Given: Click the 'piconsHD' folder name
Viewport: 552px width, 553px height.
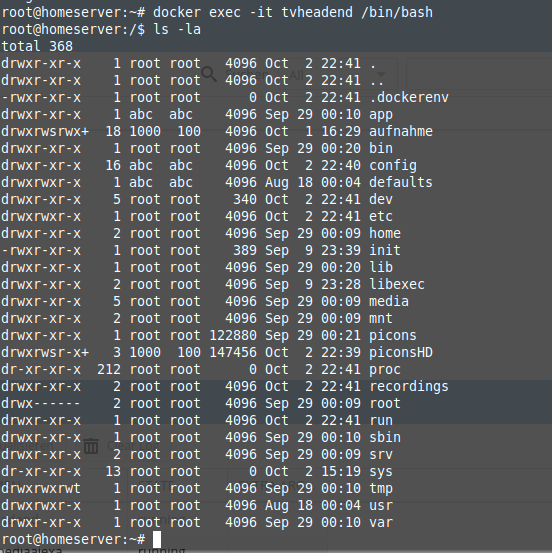Looking at the screenshot, I should pos(401,352).
